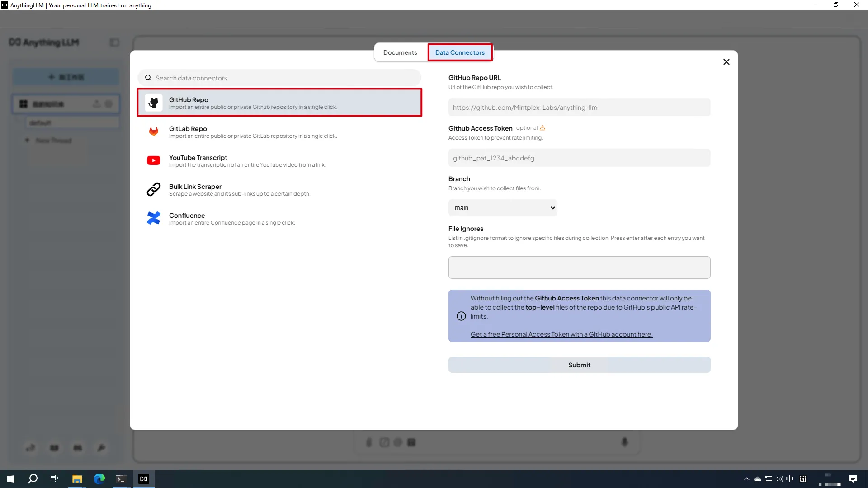868x488 pixels.
Task: Close the data connectors modal
Action: click(726, 62)
